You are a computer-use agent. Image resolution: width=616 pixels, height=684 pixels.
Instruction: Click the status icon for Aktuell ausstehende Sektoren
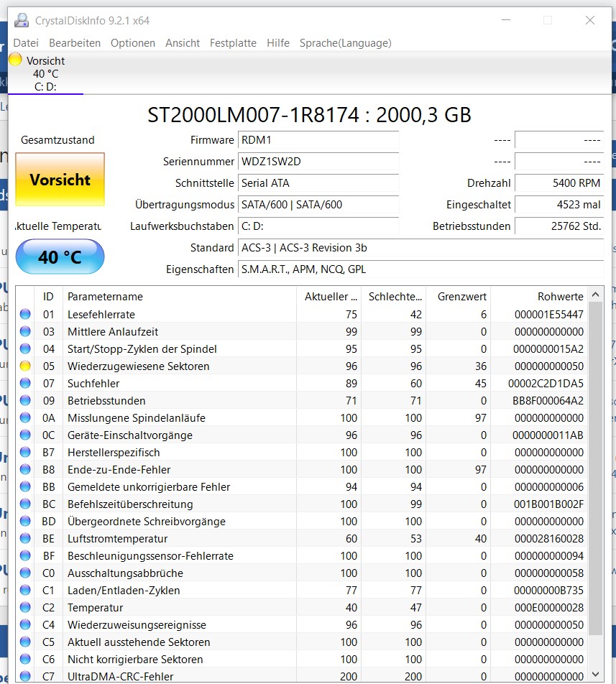tap(25, 642)
